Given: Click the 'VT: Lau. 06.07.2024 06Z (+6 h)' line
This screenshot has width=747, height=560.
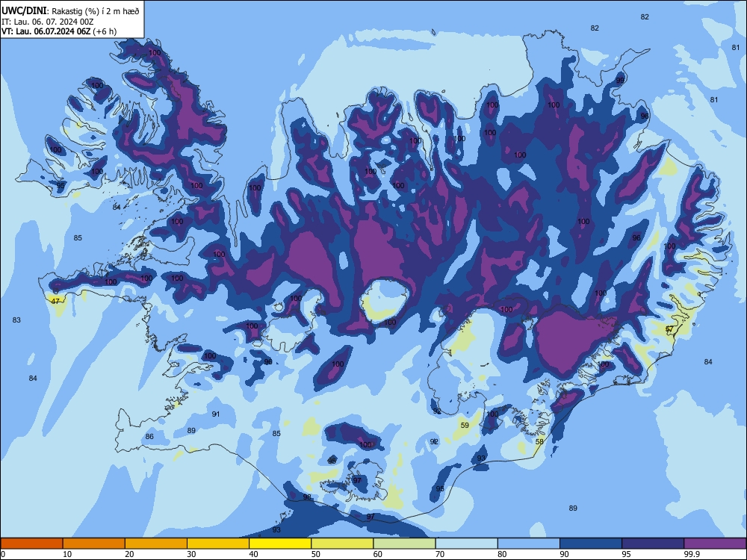Looking at the screenshot, I should click(58, 31).
